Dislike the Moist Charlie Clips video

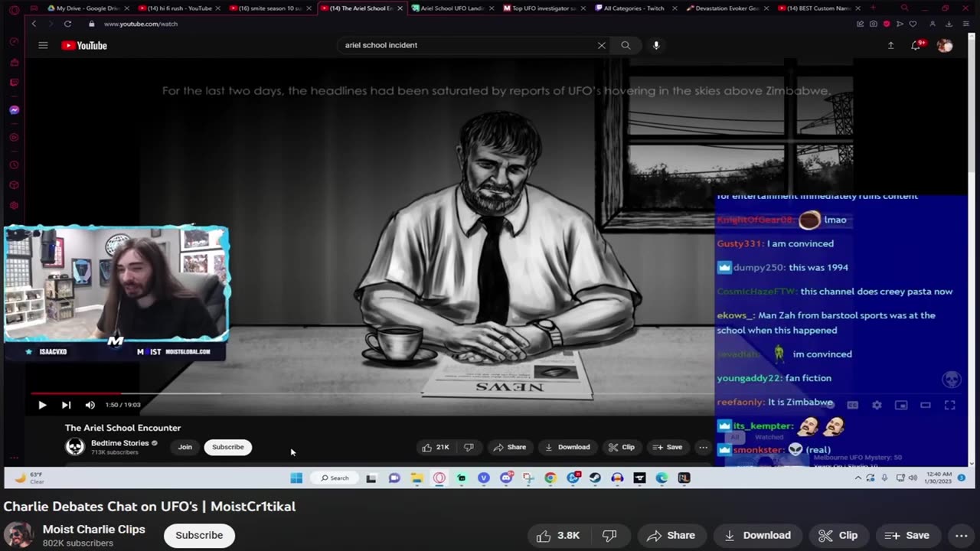609,536
